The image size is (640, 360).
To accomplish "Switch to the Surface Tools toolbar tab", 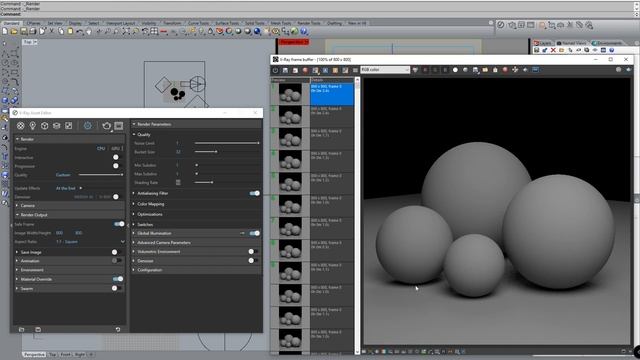I will coord(227,23).
